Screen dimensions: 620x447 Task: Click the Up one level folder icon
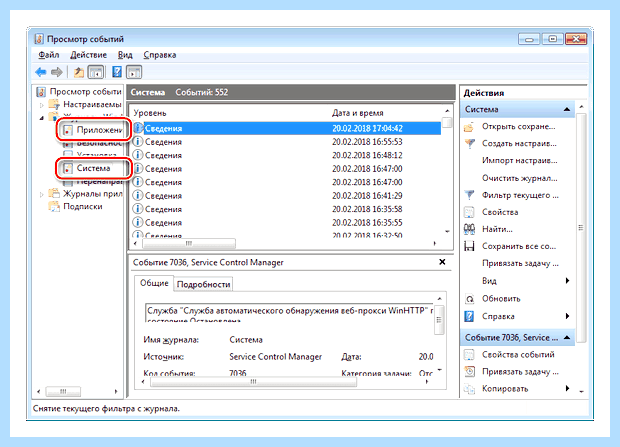click(79, 72)
